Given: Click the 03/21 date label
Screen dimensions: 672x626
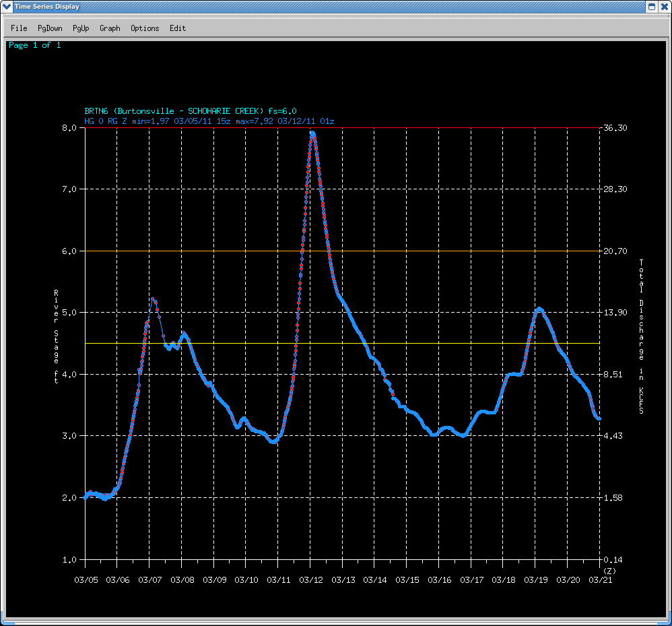Looking at the screenshot, I should pos(601,580).
